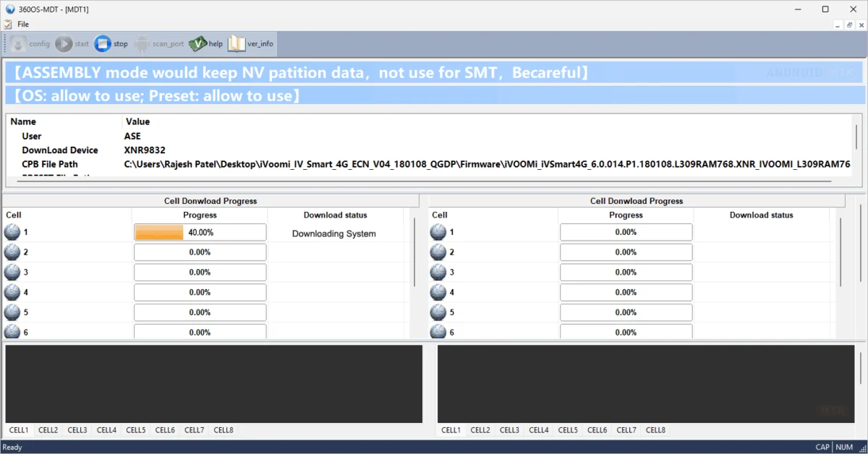
Task: Click the config gear icon
Action: click(x=19, y=44)
